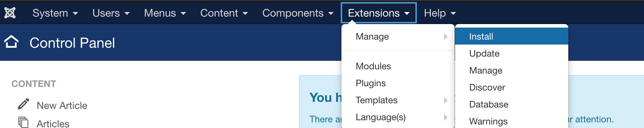This screenshot has height=128, width=644.
Task: Click the stacked pages Articles icon
Action: click(23, 122)
